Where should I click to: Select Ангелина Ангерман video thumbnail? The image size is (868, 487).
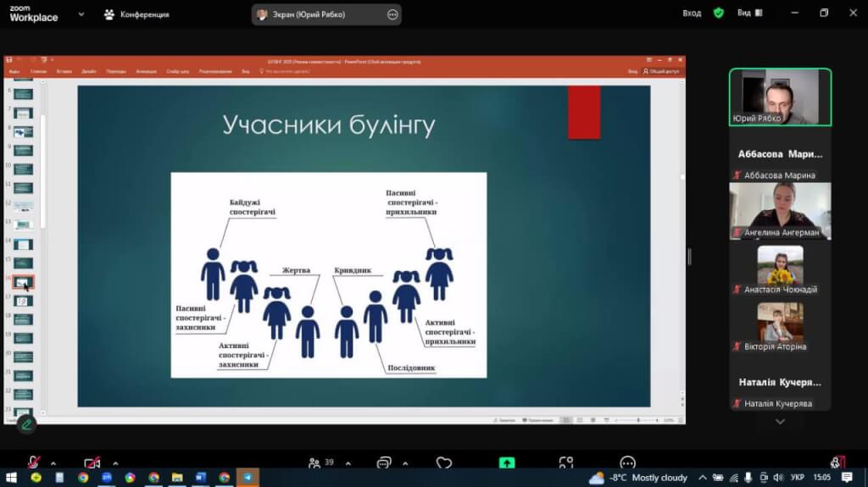[780, 211]
